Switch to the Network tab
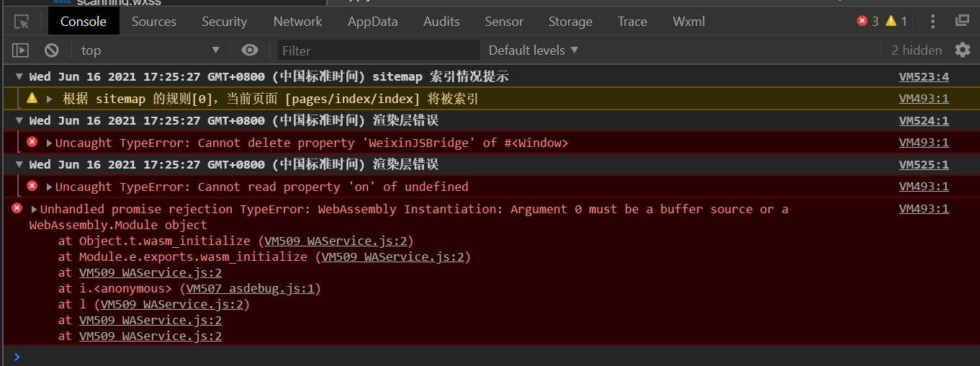The height and width of the screenshot is (366, 980). click(x=297, y=22)
